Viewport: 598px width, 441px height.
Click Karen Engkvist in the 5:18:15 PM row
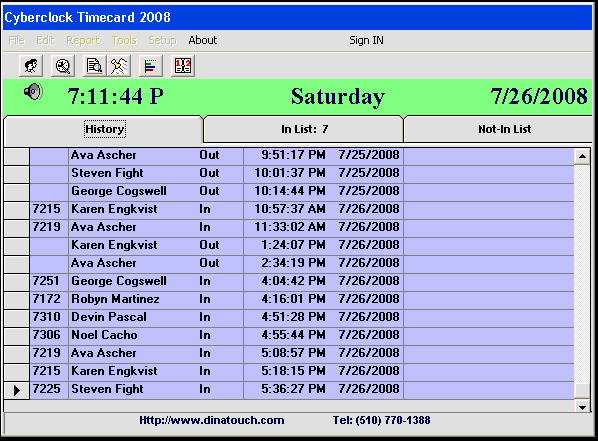[x=114, y=370]
